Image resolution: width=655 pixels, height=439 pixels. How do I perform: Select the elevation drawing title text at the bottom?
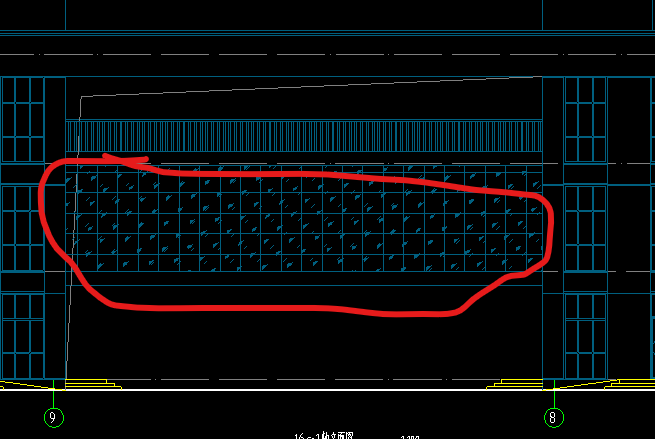tap(324, 436)
